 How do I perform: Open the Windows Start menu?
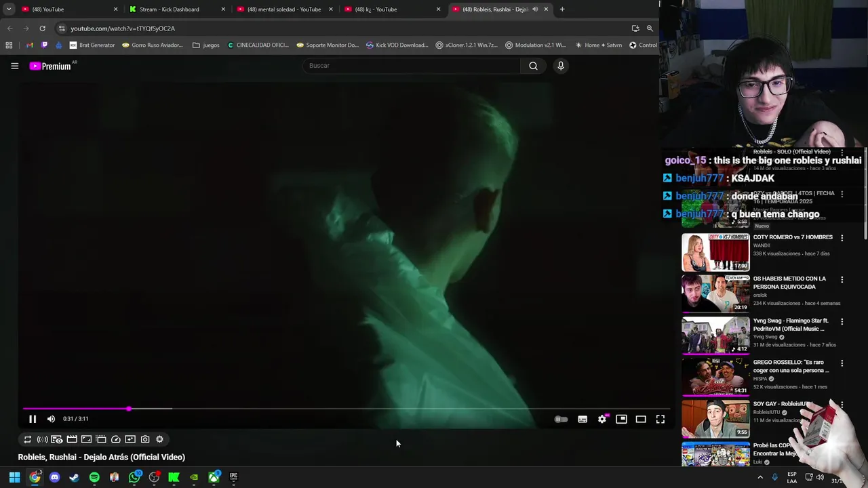tap(14, 477)
